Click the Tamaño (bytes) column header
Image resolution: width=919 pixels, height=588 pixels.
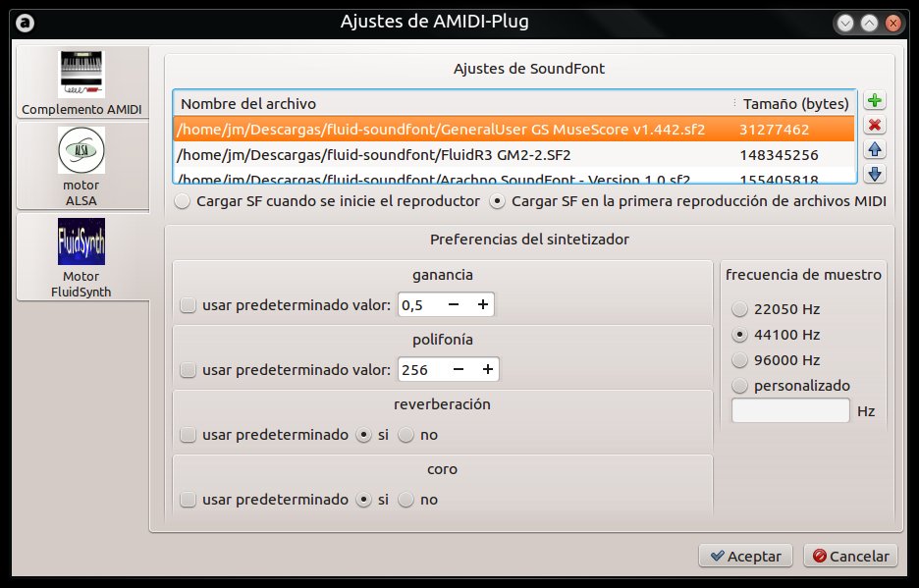795,104
